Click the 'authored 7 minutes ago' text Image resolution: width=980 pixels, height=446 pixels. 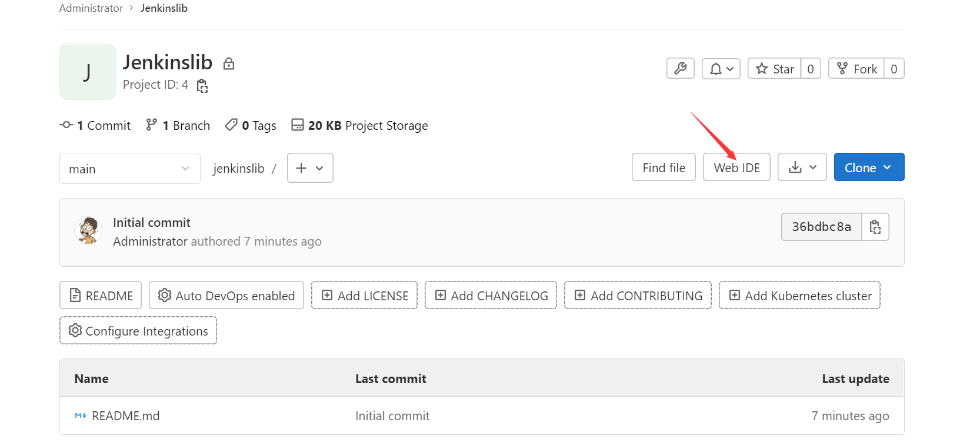coord(256,242)
